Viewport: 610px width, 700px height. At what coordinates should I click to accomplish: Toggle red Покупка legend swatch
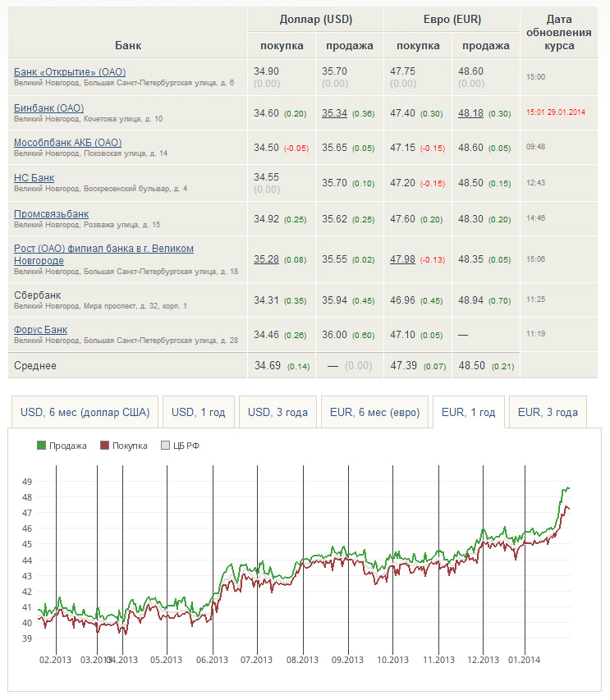pyautogui.click(x=104, y=446)
